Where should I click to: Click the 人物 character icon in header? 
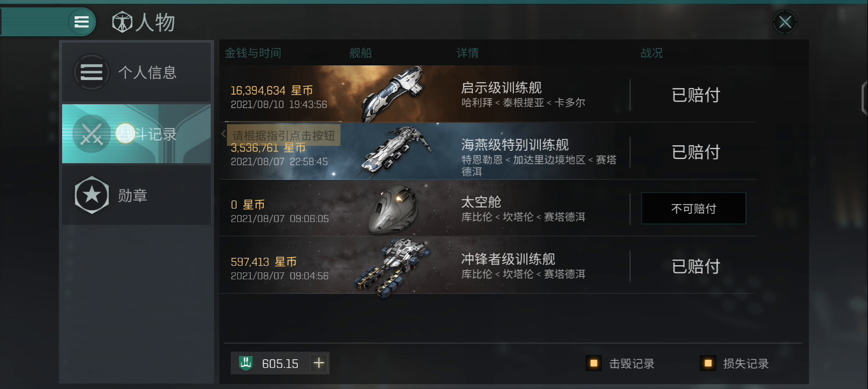coord(122,22)
